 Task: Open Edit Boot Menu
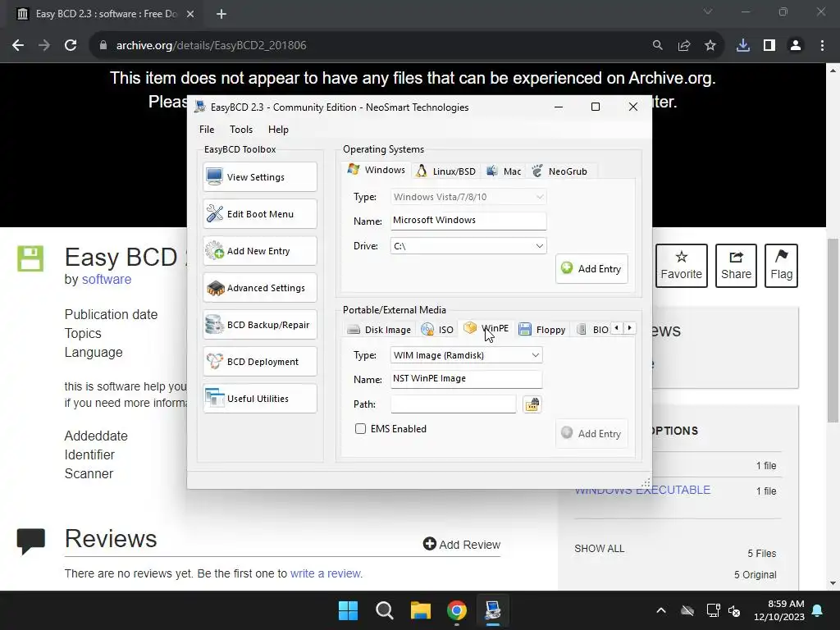coord(260,214)
